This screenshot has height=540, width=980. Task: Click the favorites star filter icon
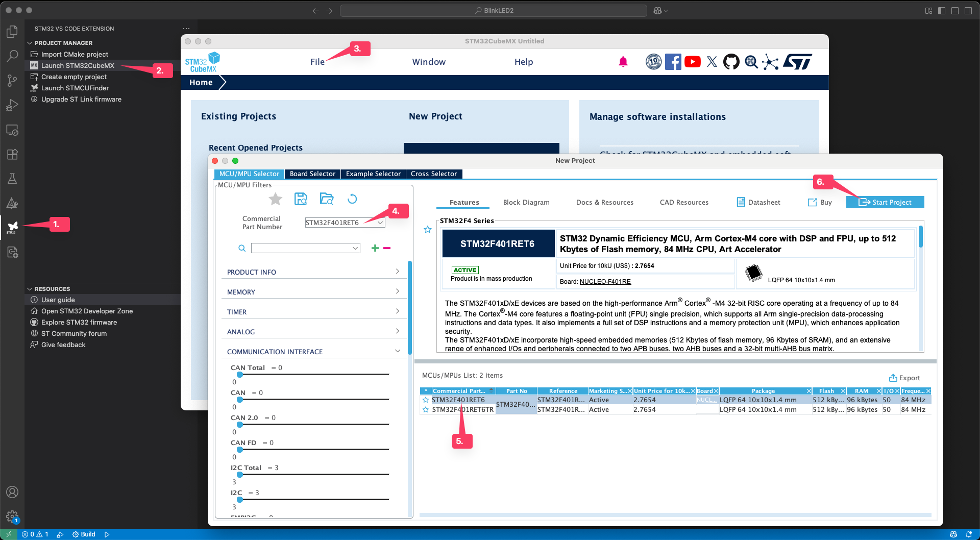[276, 199]
